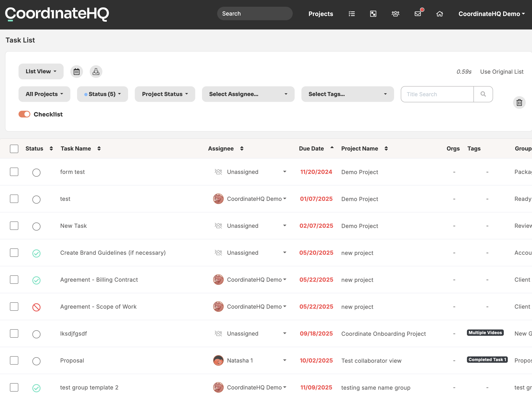
Task: Open the List View dropdown
Action: coord(41,71)
